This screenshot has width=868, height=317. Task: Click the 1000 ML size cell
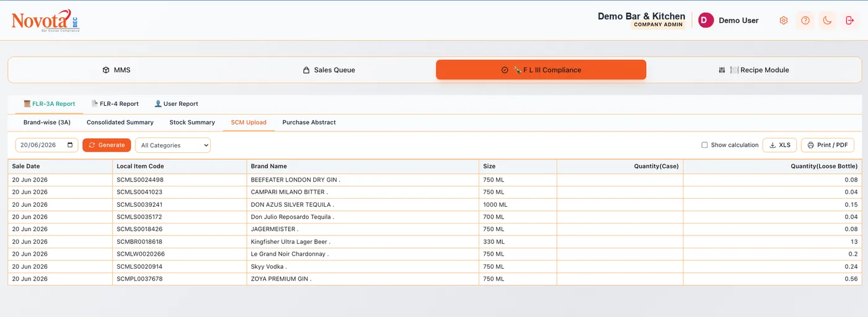point(518,204)
